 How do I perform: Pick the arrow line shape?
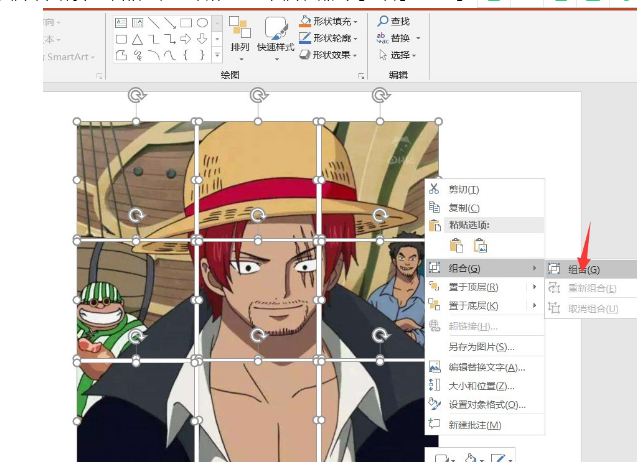point(170,23)
